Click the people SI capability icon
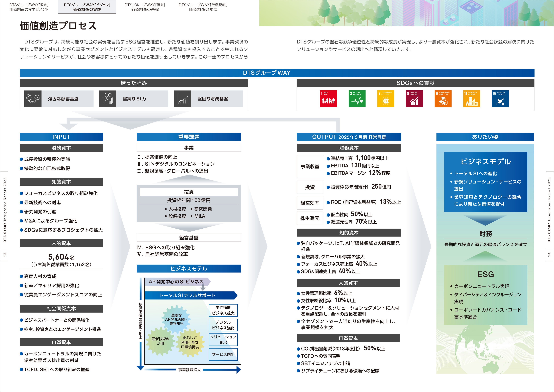This screenshot has width=554, height=392. [108, 98]
